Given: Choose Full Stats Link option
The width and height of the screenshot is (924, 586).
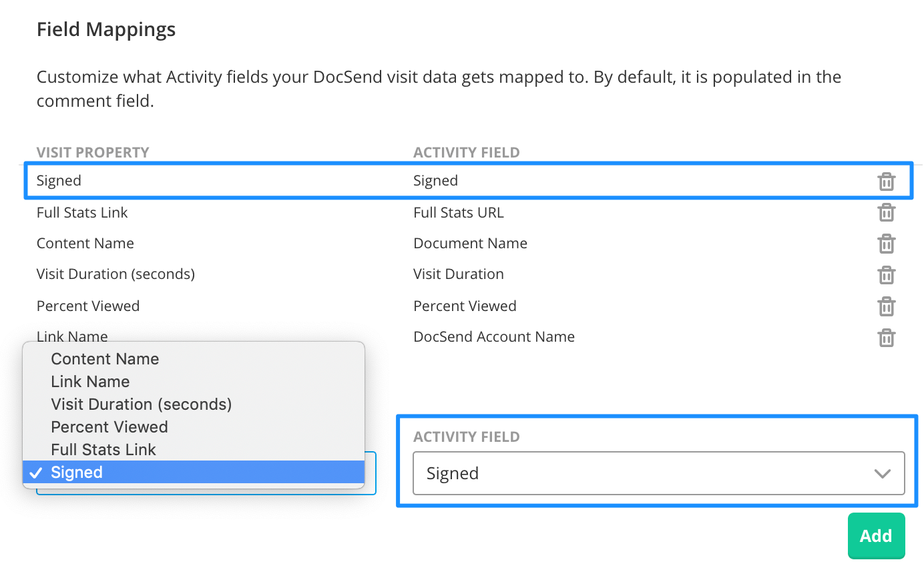Looking at the screenshot, I should click(194, 450).
